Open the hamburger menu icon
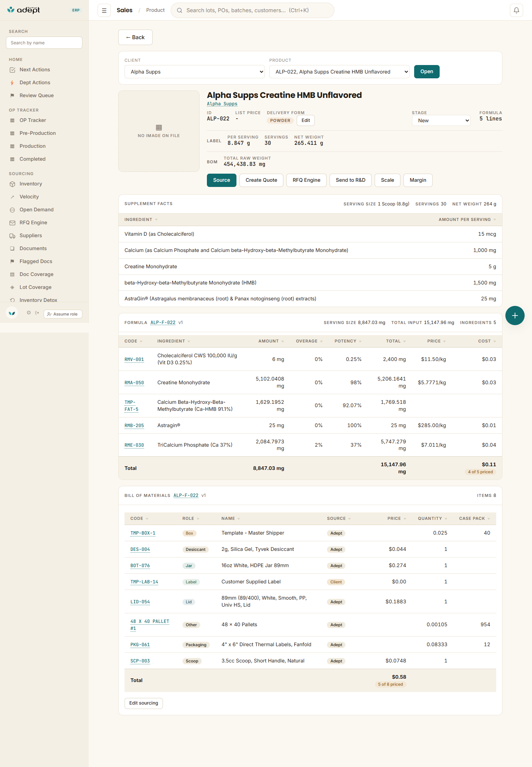Viewport: 532px width, 767px height. click(104, 10)
